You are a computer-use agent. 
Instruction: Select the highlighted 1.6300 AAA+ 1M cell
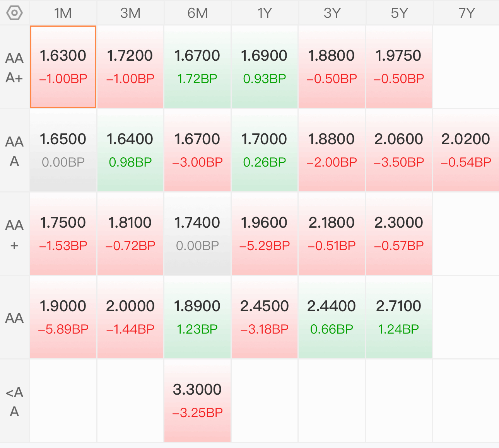coord(63,67)
